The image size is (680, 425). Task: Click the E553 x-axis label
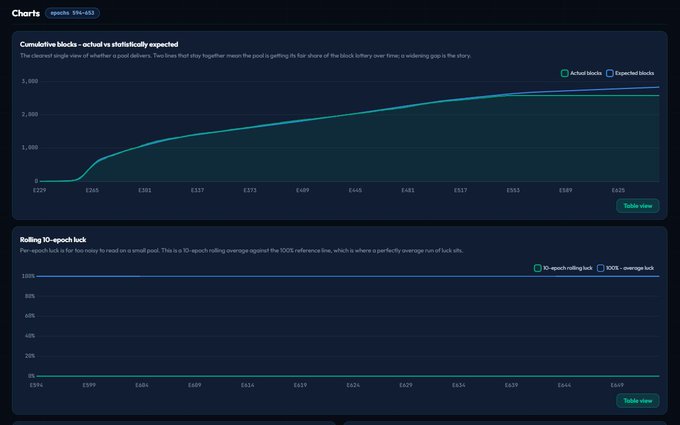point(513,190)
